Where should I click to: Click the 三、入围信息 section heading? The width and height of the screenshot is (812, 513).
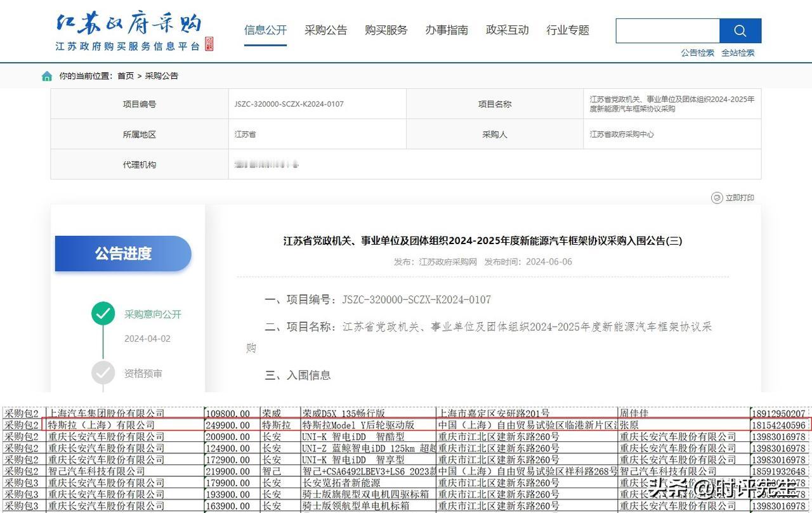click(298, 375)
